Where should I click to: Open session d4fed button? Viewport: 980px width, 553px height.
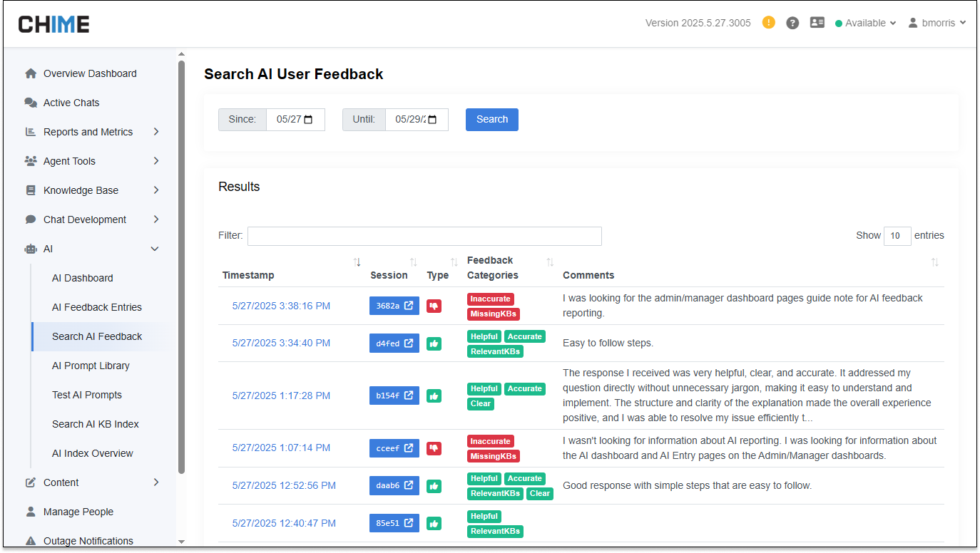394,343
